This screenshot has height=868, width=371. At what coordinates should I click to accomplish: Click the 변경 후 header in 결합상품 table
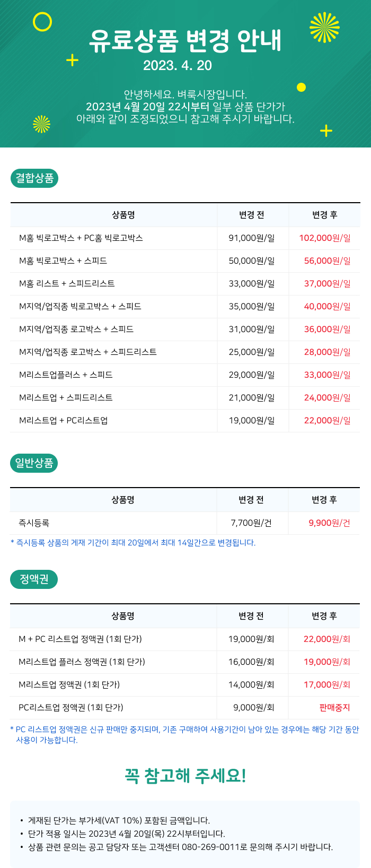click(x=324, y=215)
